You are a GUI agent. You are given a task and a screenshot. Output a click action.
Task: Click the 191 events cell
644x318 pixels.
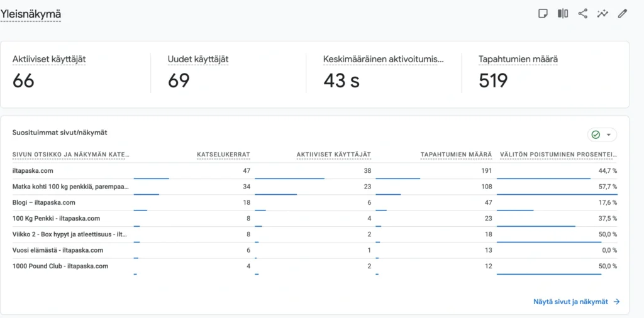(x=486, y=171)
